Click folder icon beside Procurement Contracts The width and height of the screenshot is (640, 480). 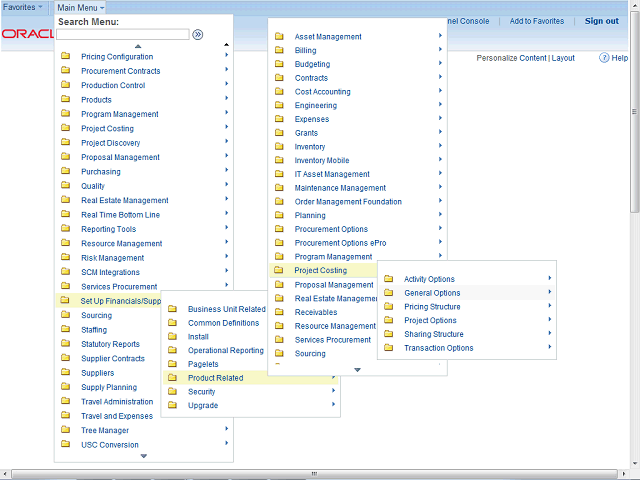click(x=65, y=70)
